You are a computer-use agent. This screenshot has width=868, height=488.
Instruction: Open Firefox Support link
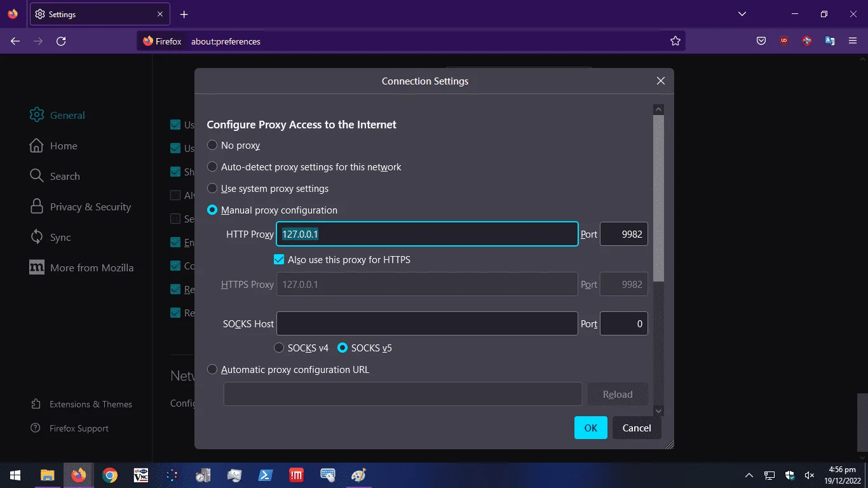70,428
